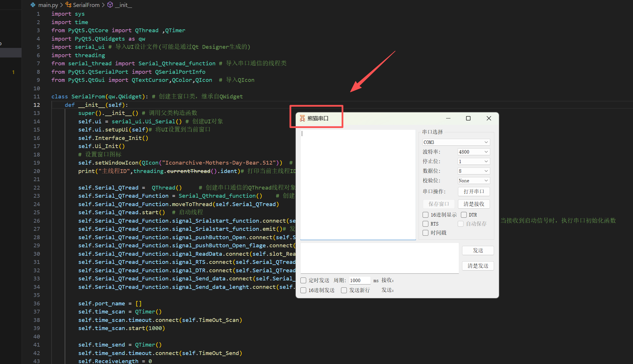633x364 pixels.
Task: Maximize the 熊猫串口 window
Action: [468, 118]
